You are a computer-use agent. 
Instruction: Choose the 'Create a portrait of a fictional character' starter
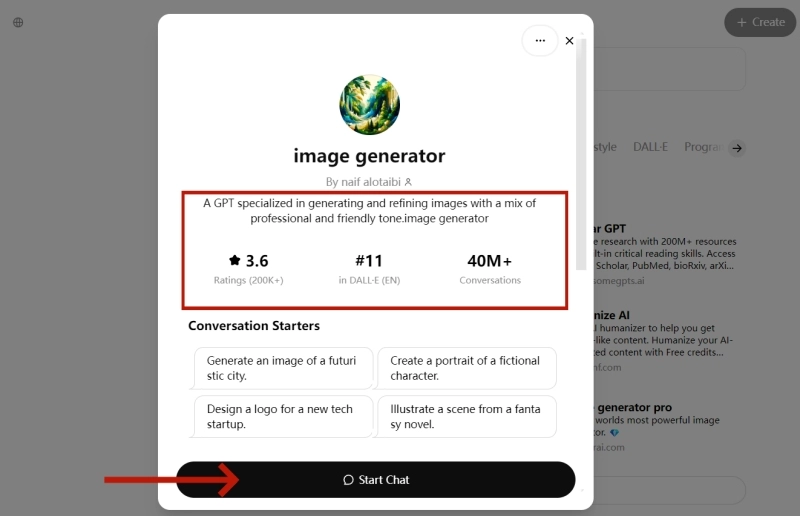466,368
